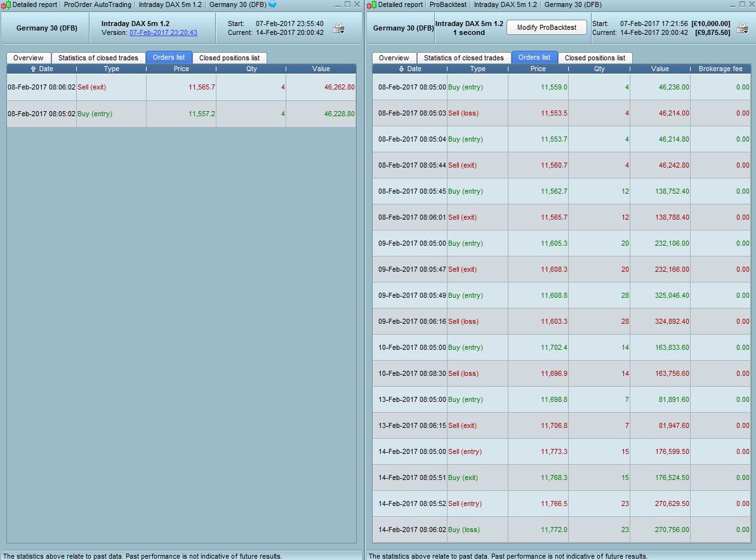Open left Statistics of closed trades tab
Viewport: 756px width, 560px height.
[x=98, y=58]
